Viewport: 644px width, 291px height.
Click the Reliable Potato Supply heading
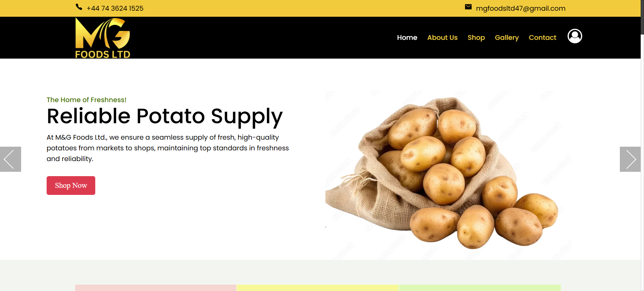[x=165, y=116]
